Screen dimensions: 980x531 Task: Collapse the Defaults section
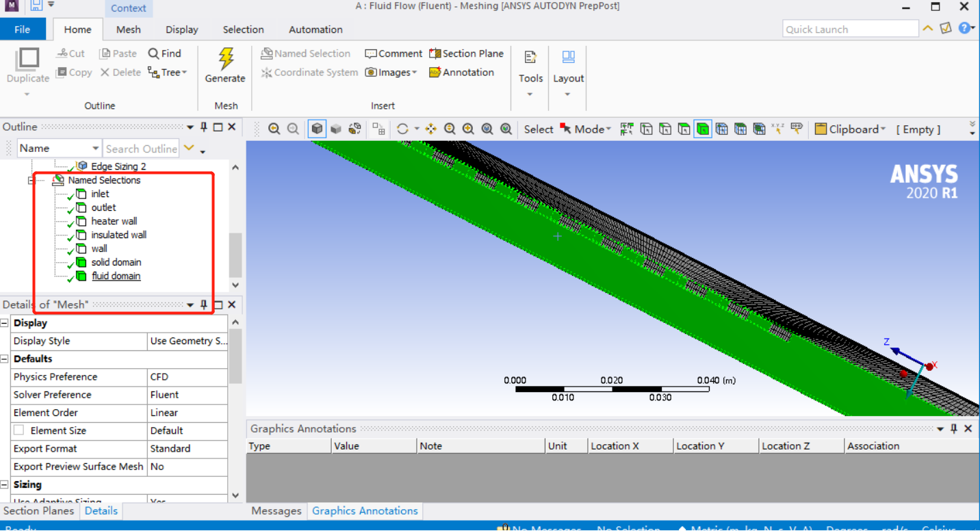[5, 359]
